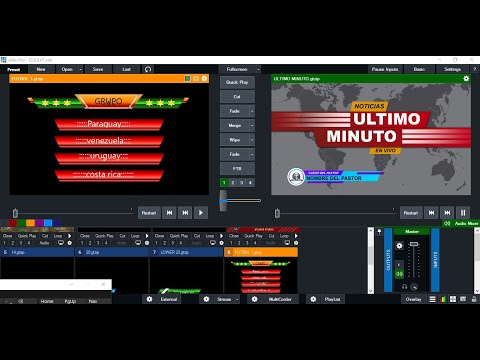Click the grid layout icon at bottom right

click(453, 299)
